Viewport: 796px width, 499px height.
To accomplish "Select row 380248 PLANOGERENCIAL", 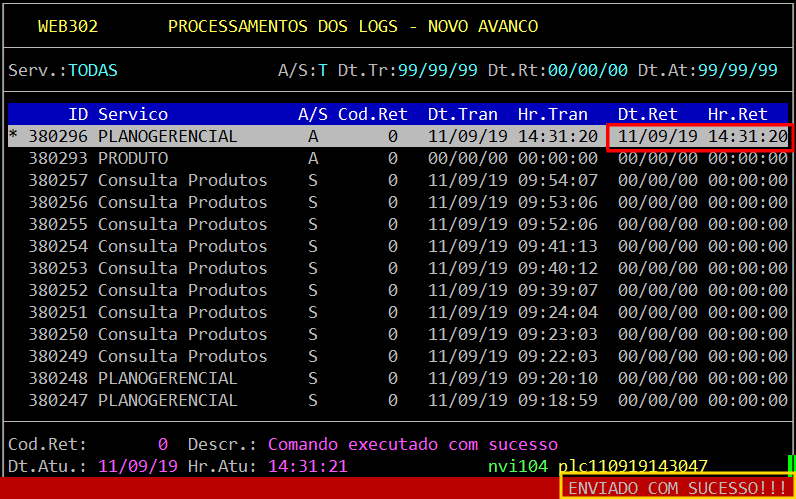I will [167, 378].
